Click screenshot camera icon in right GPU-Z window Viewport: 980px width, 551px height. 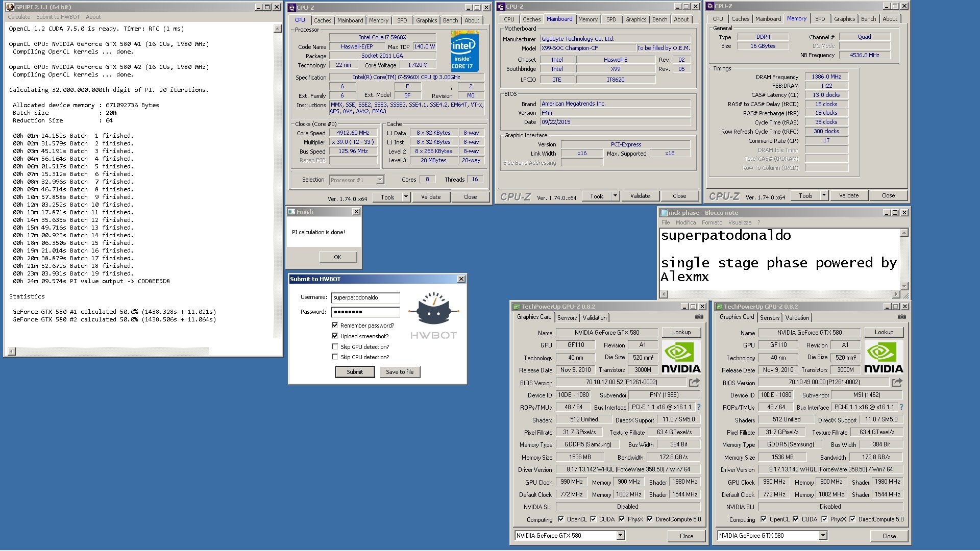click(x=902, y=317)
